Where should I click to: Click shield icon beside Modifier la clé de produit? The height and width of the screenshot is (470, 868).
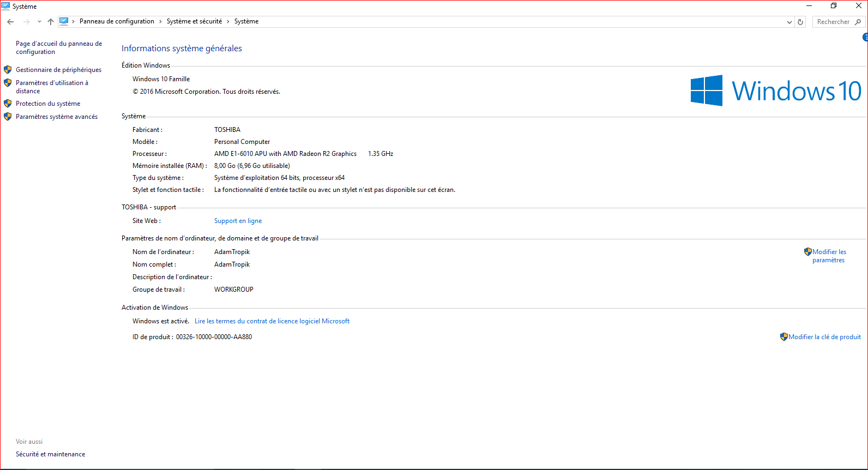(784, 337)
